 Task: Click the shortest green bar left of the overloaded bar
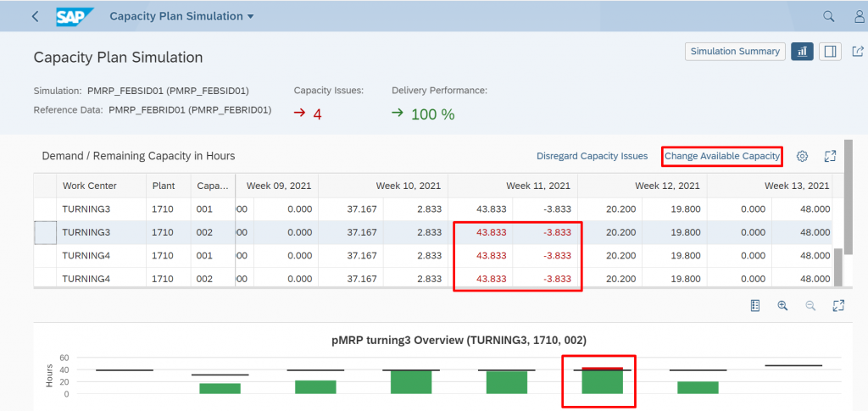[220, 388]
